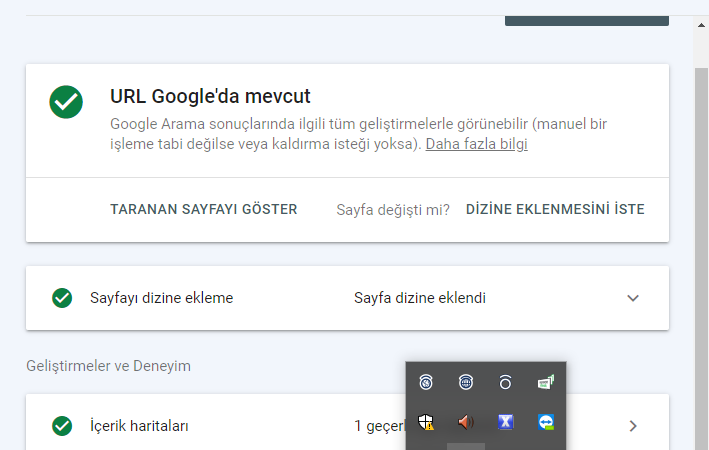Click the green checkmark next to URL Google'da mevcut
This screenshot has width=709, height=450.
point(66,102)
